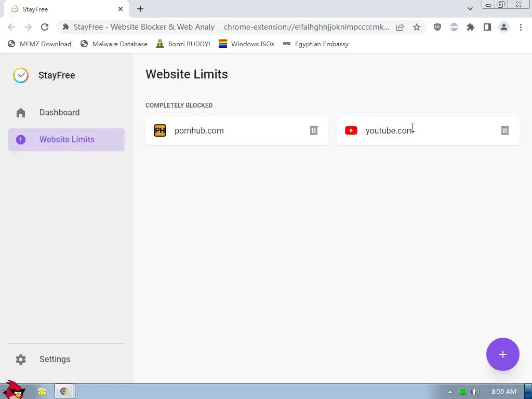Open Bonzi BUDDY! bookmark
532x399 pixels.
point(183,44)
